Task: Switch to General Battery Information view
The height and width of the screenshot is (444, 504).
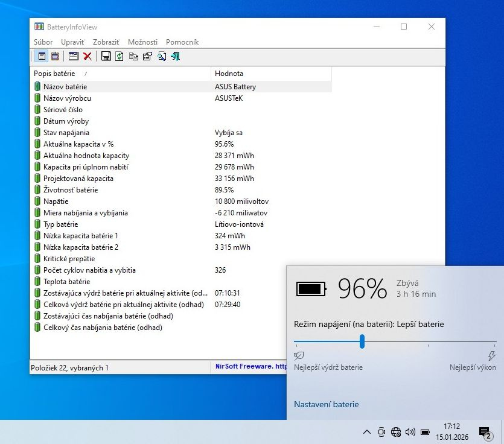Action: 42,56
